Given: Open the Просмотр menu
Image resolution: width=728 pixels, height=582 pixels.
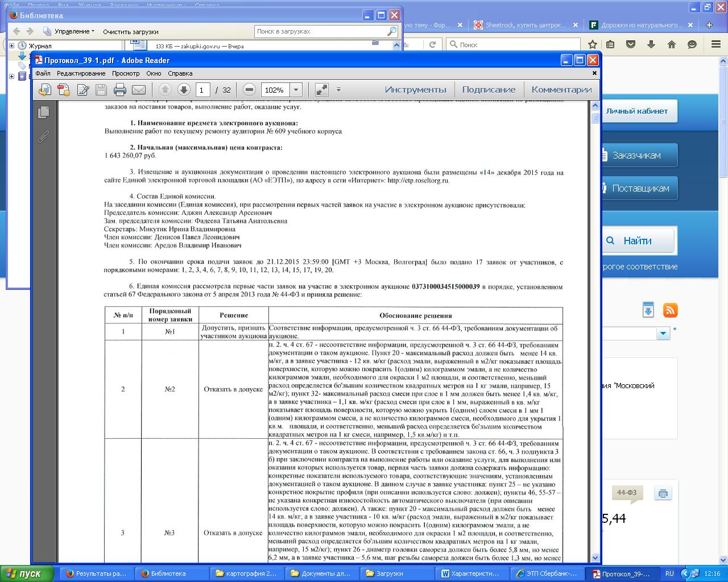Looking at the screenshot, I should coord(126,73).
